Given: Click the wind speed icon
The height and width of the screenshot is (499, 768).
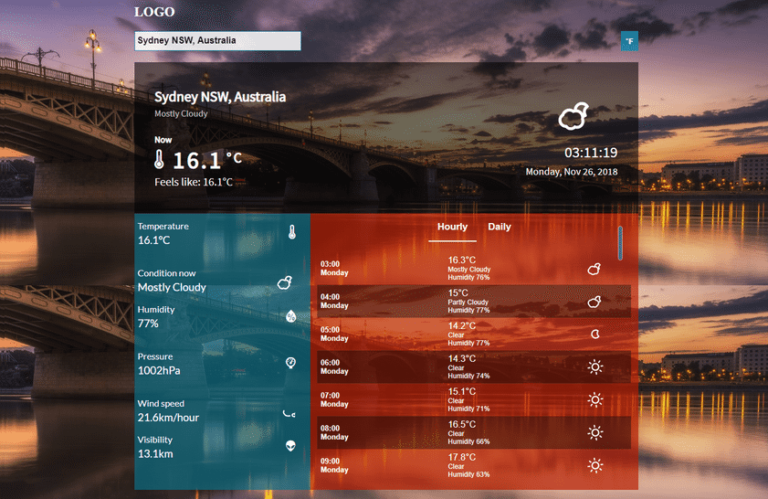Looking at the screenshot, I should click(x=289, y=412).
